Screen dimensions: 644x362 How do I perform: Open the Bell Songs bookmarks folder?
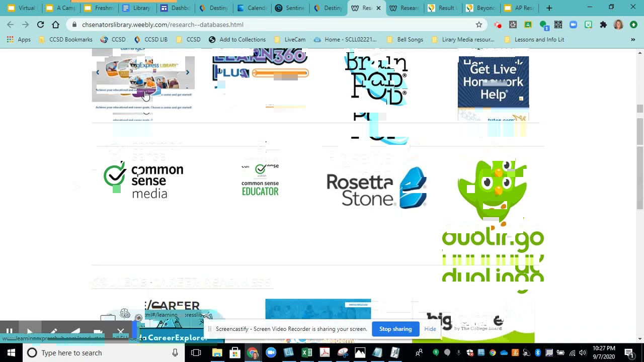click(405, 39)
